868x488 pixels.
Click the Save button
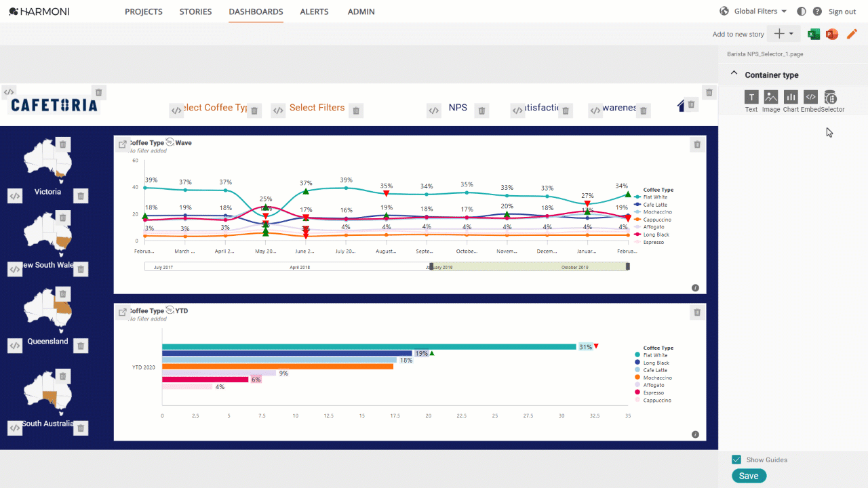pos(749,476)
